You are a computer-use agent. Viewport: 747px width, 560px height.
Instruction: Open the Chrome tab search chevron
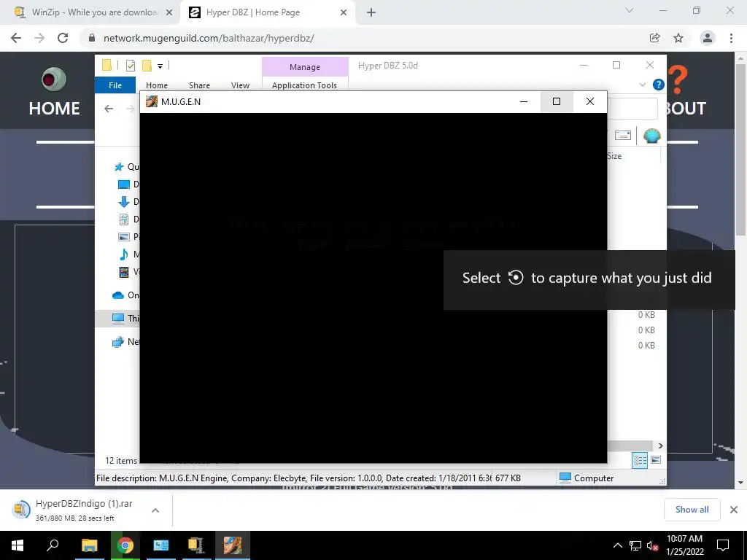tap(630, 10)
